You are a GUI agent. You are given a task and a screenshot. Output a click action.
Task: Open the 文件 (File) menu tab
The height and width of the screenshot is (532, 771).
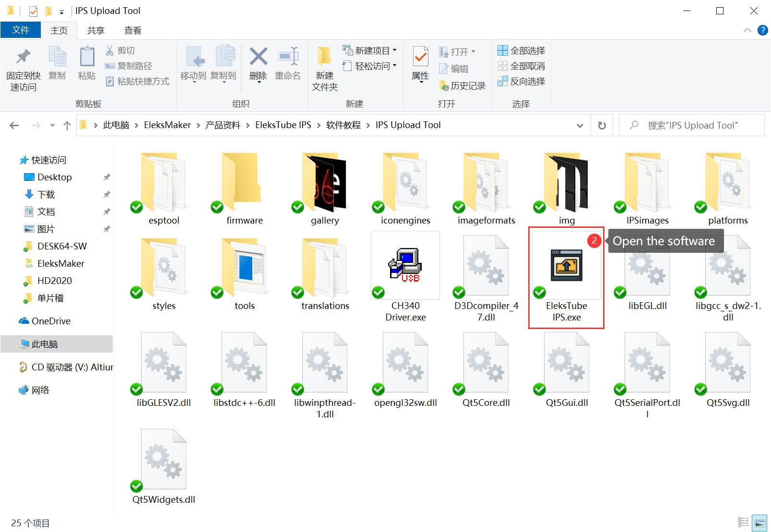(21, 30)
